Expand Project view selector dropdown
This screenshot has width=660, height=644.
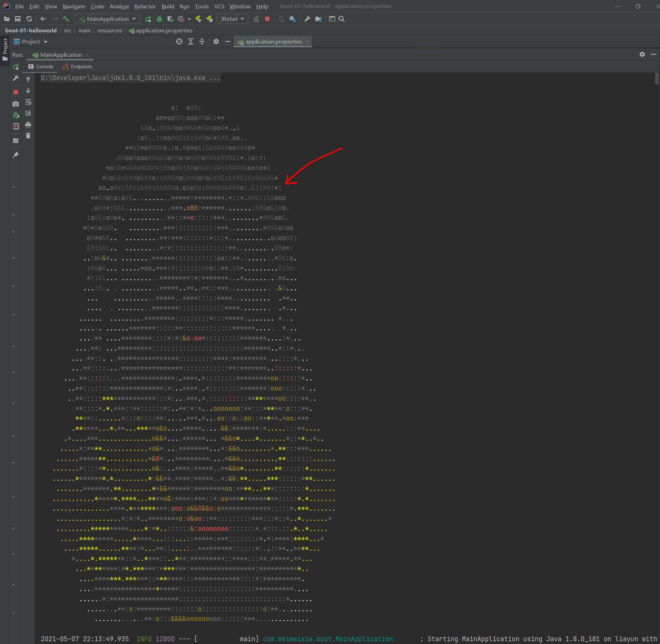(x=31, y=41)
